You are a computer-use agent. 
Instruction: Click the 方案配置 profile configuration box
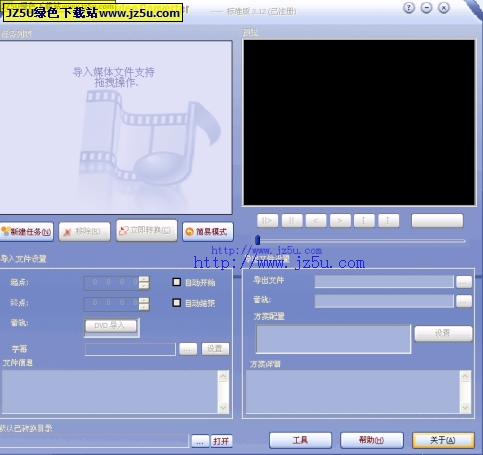[333, 339]
